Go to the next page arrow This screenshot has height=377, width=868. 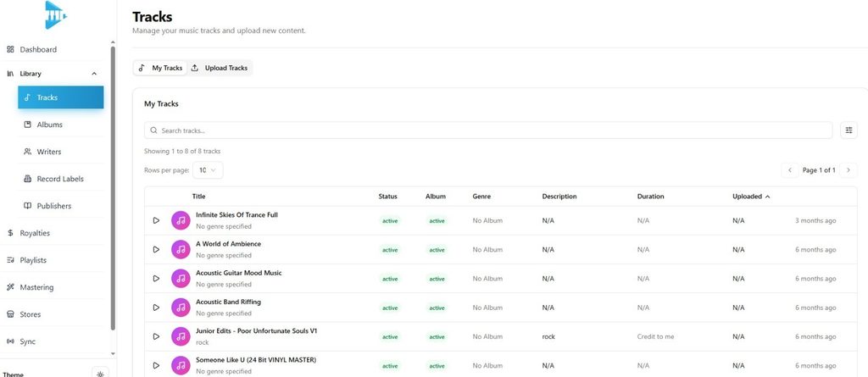click(848, 170)
